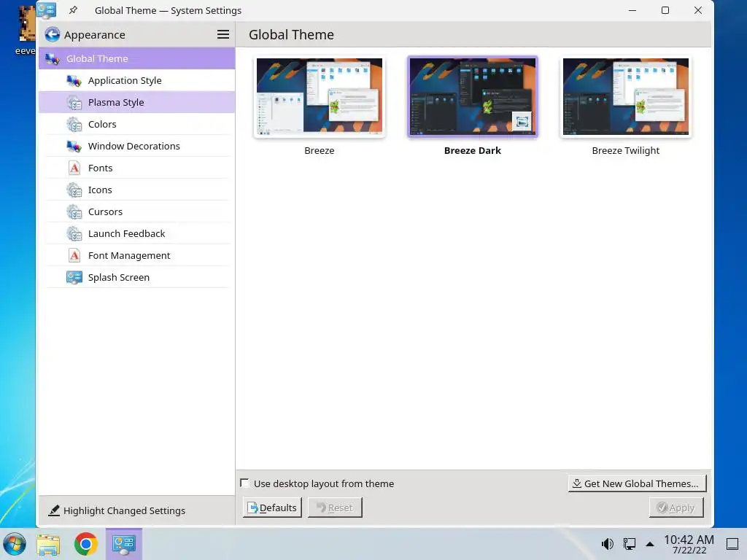Click the Reset button
747x560 pixels.
click(x=335, y=507)
